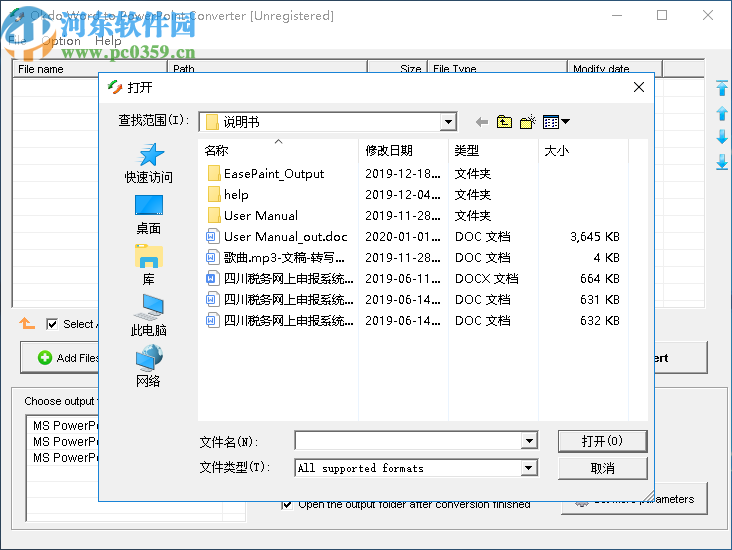Expand the 文件类型 file type dropdown
The width and height of the screenshot is (732, 550).
[528, 468]
